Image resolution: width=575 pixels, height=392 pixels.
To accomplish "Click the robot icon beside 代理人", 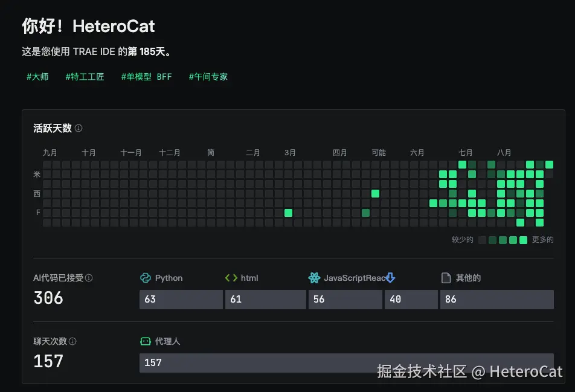I will pos(146,341).
